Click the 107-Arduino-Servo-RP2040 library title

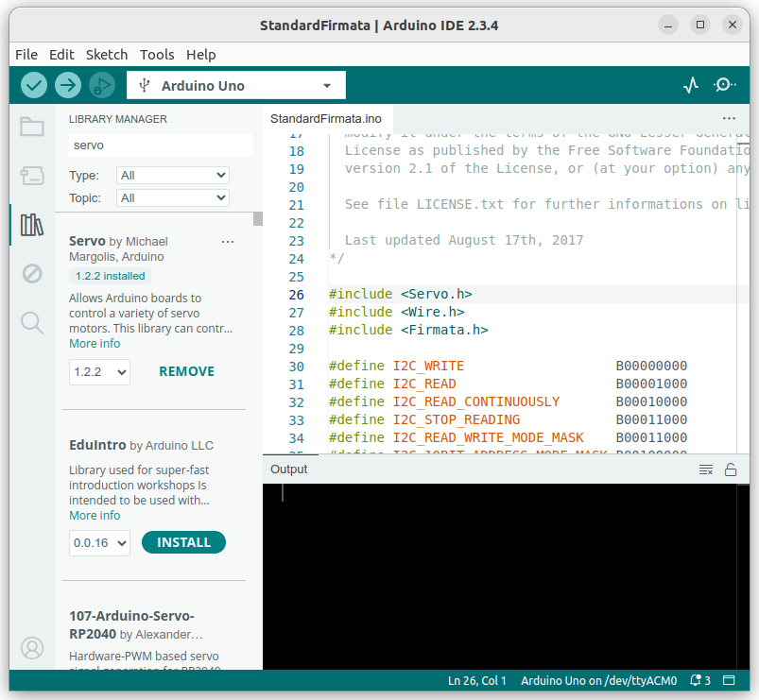point(131,624)
